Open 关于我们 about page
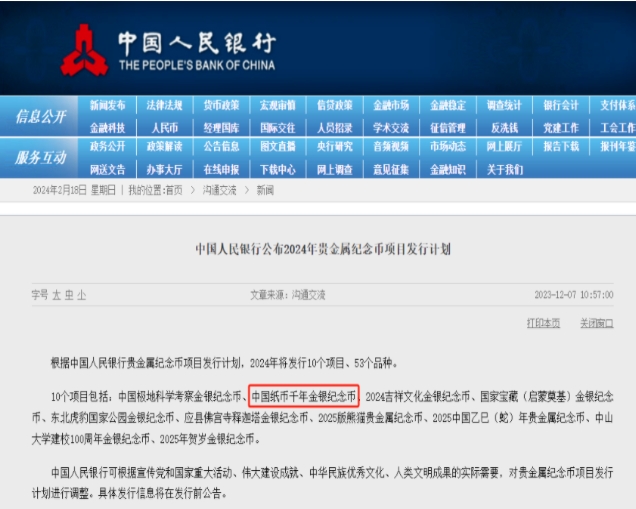This screenshot has width=636, height=509. tap(505, 170)
